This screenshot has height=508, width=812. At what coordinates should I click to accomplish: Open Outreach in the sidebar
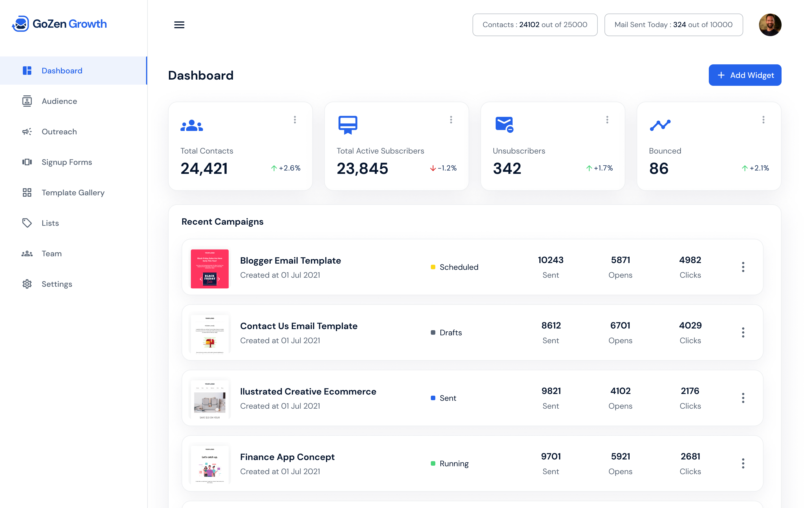click(x=74, y=132)
